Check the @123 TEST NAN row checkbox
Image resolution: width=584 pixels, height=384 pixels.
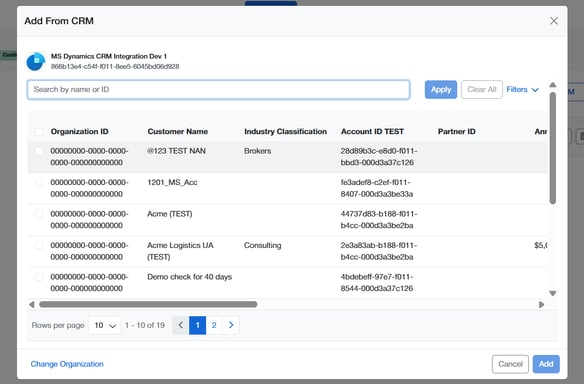pyautogui.click(x=39, y=151)
